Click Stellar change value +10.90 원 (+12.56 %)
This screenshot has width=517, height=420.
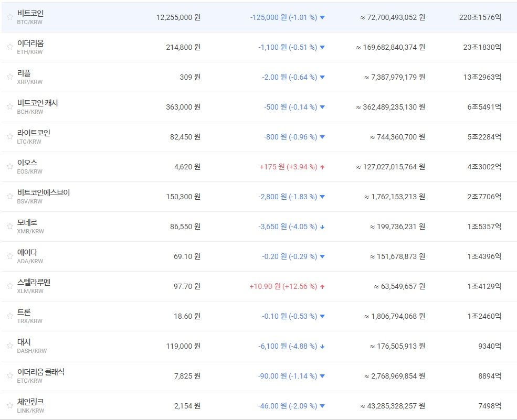(283, 286)
